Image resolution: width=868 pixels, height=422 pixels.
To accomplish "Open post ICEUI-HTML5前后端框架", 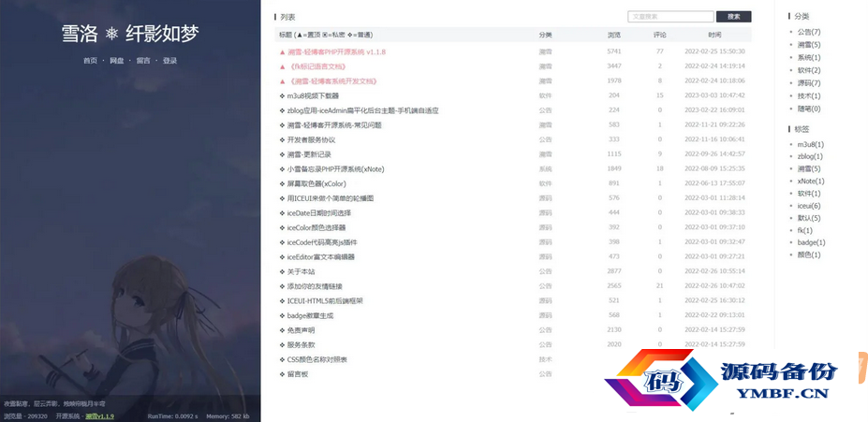I will tap(325, 301).
